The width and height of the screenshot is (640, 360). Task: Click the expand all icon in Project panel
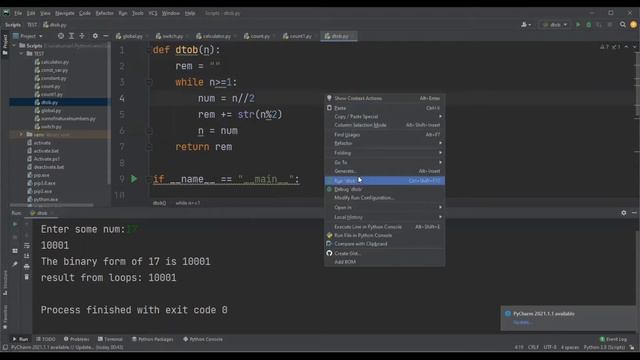[x=71, y=36]
